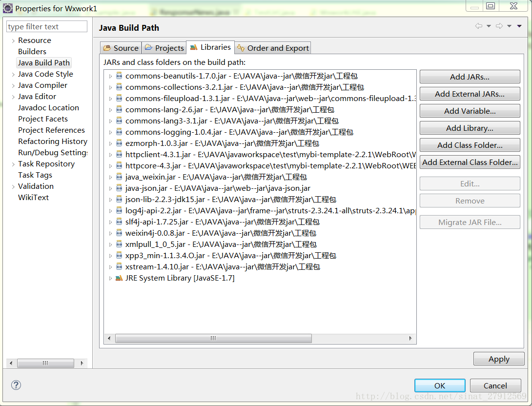The width and height of the screenshot is (532, 406).
Task: Open forward history dropdown arrow
Action: 509,26
